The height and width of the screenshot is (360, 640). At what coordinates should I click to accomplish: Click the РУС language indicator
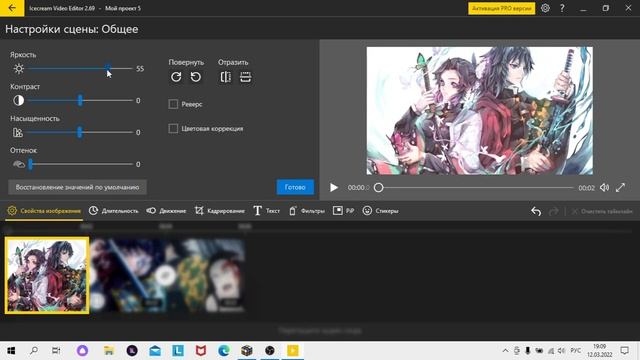576,351
